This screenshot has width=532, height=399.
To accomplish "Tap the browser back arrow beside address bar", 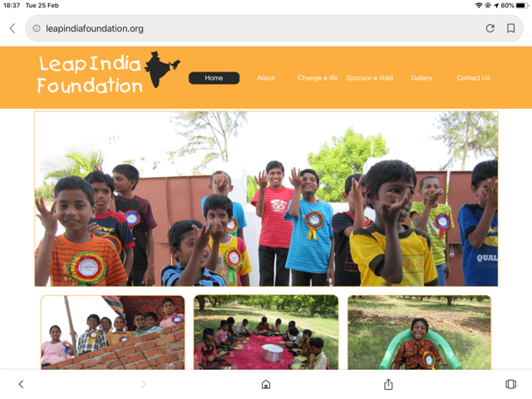I will coord(12,28).
